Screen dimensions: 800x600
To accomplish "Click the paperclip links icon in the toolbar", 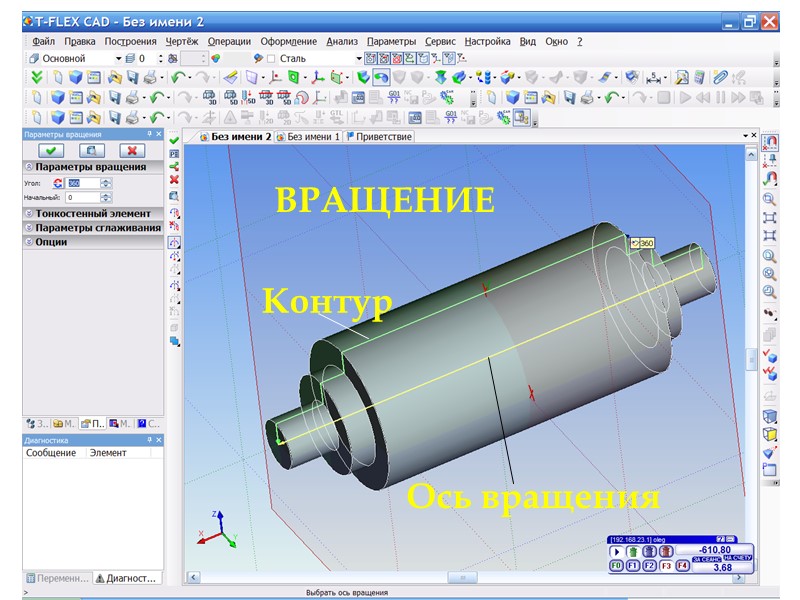I will [x=720, y=78].
